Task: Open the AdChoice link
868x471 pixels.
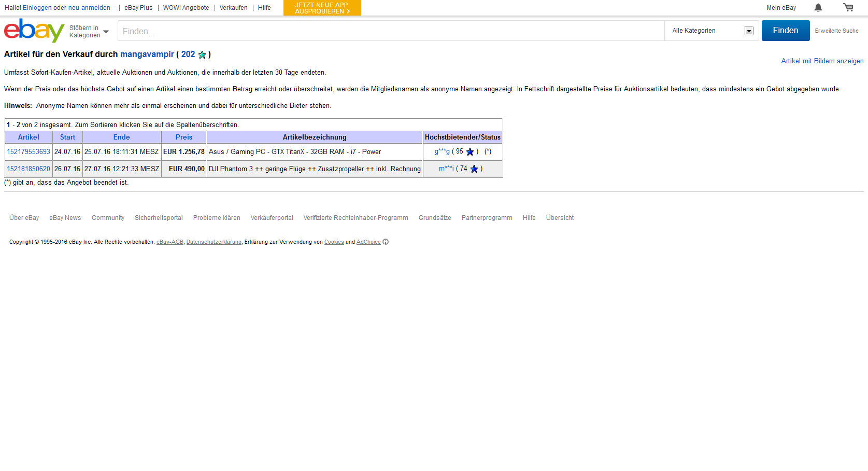Action: (x=368, y=242)
